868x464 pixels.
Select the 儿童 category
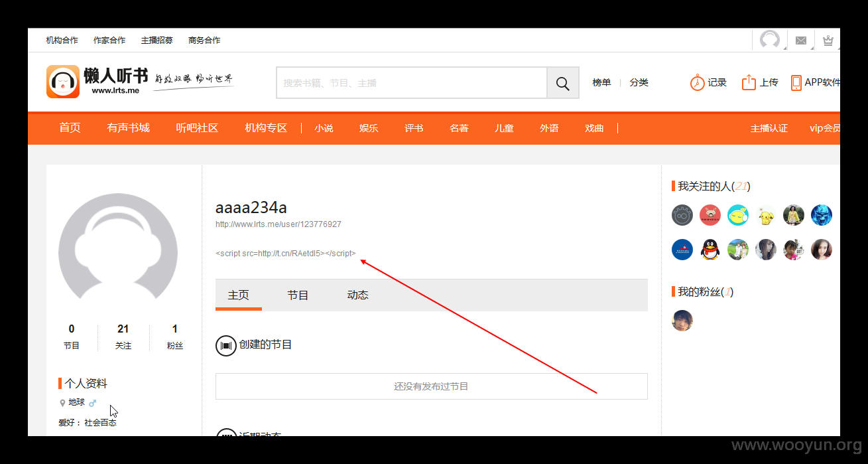[x=505, y=128]
